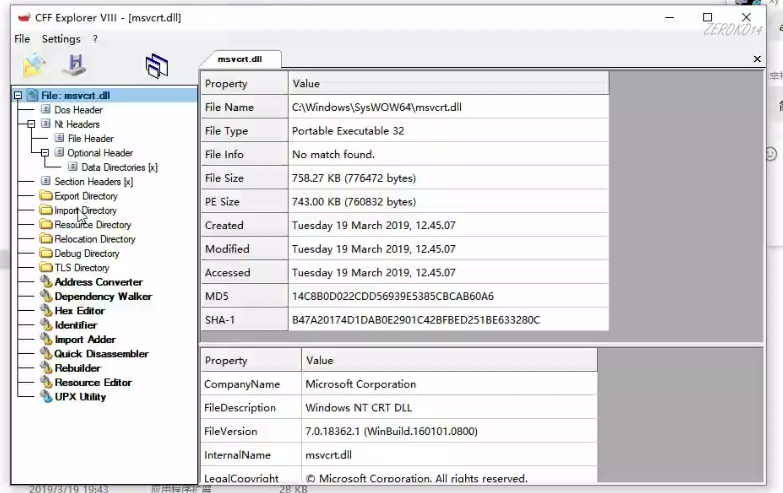This screenshot has width=783, height=493.
Task: Maximize the CFF Explorer window
Action: (707, 17)
